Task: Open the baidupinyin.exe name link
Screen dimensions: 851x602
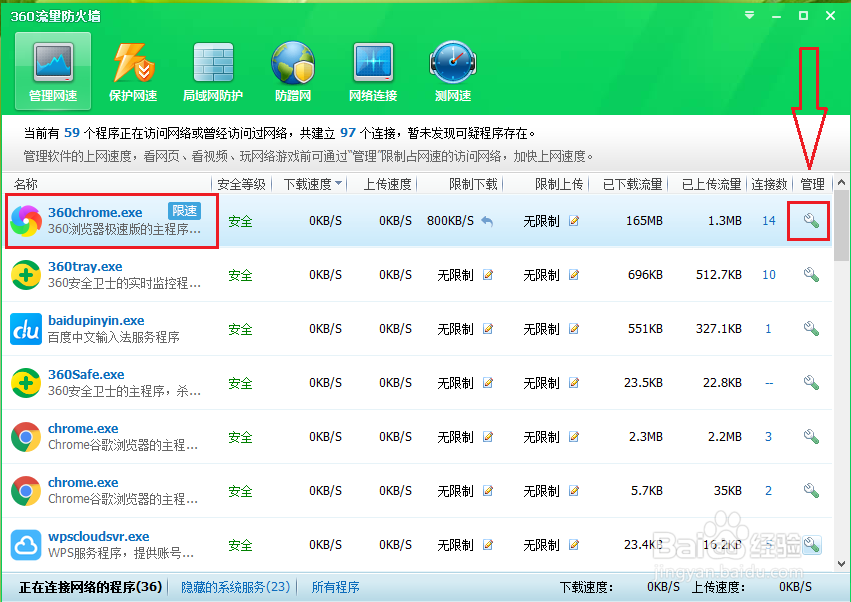Action: click(96, 320)
